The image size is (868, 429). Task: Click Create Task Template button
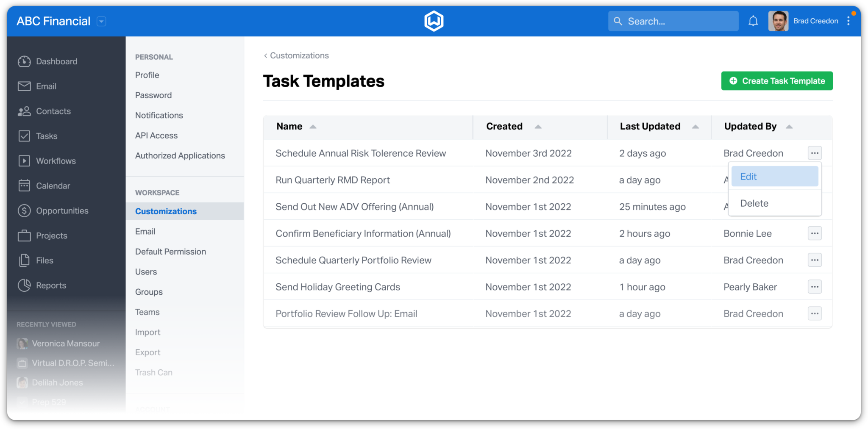pos(776,80)
